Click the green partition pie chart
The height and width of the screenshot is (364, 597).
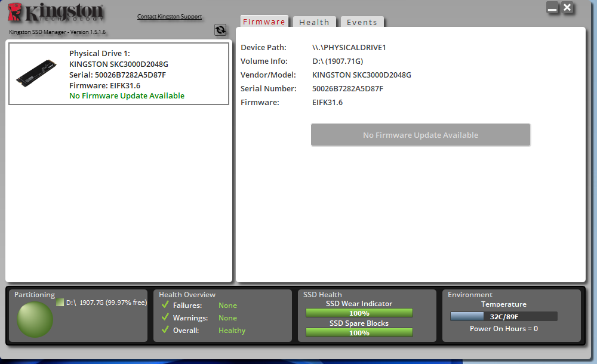click(35, 319)
